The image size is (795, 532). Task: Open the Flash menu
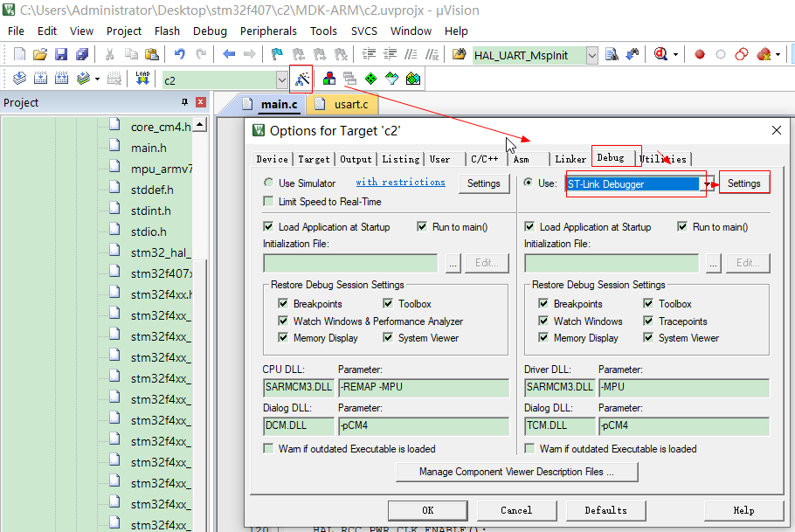point(167,31)
